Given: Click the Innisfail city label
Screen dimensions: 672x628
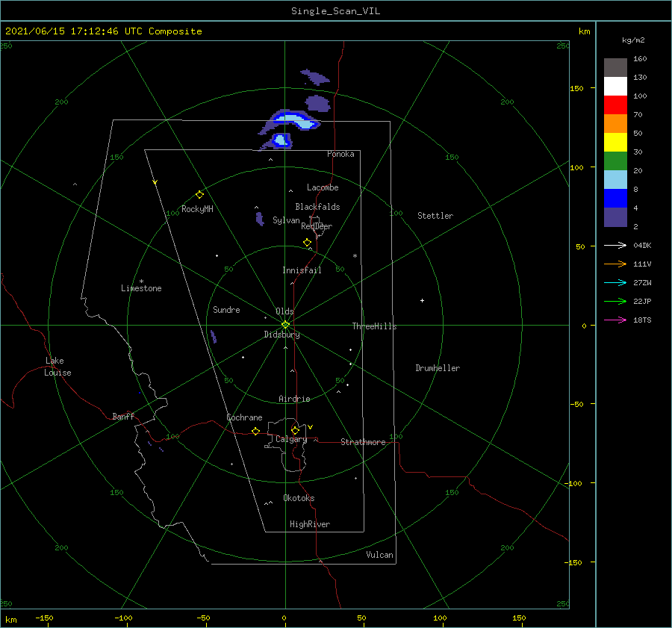Looking at the screenshot, I should click(x=302, y=270).
